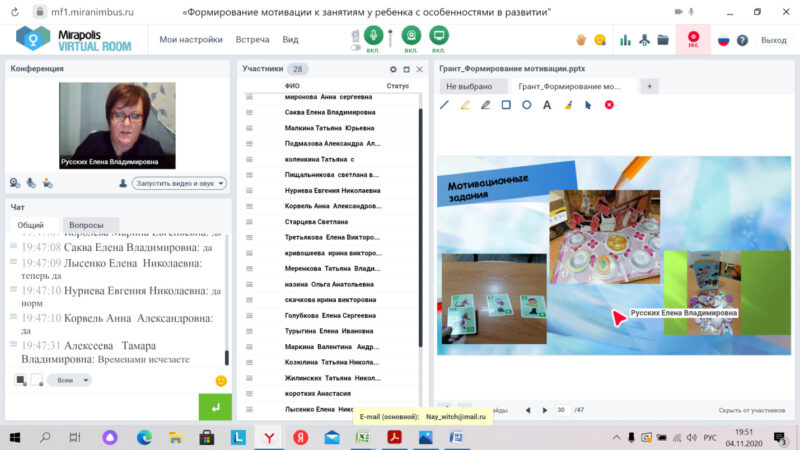Click the network structure icon in the header

pyautogui.click(x=644, y=40)
